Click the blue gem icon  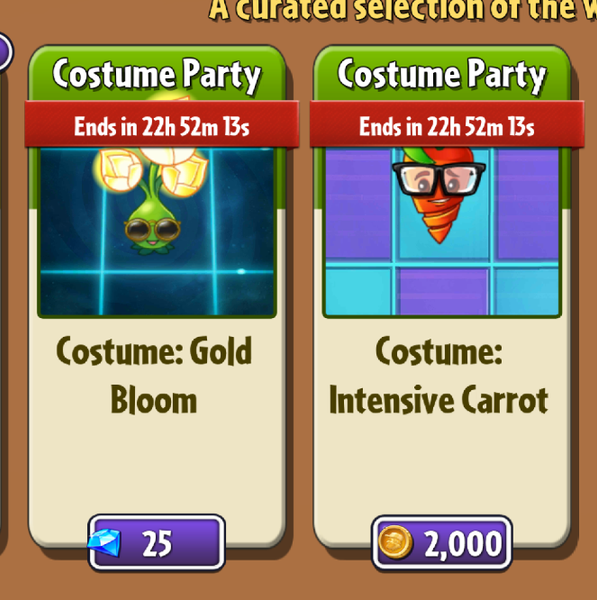(x=104, y=542)
